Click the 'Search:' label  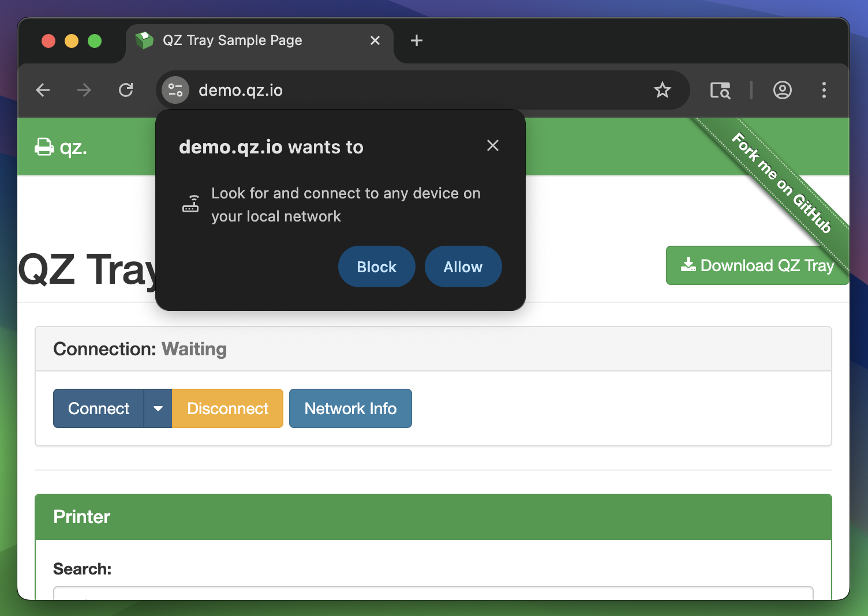pos(83,569)
